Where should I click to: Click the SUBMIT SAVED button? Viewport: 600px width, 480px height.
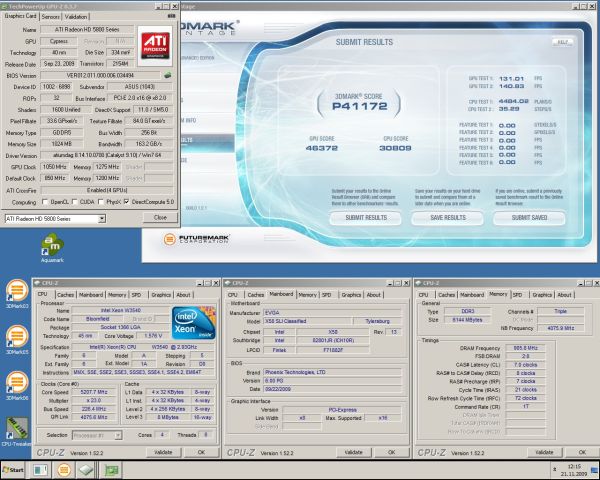[x=529, y=218]
